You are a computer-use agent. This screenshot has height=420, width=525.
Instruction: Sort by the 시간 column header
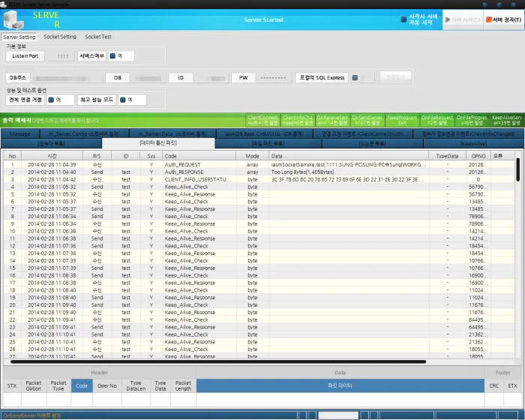[52, 156]
